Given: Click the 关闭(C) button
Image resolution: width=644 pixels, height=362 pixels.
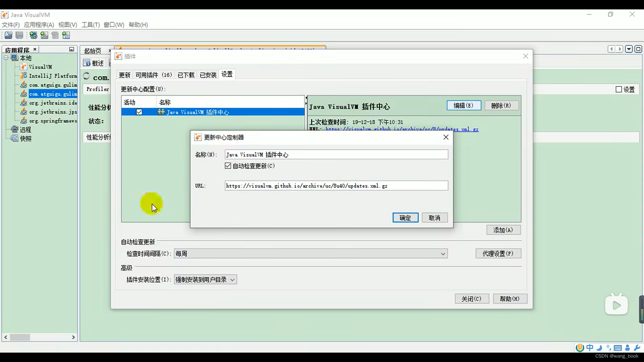Looking at the screenshot, I should [x=472, y=299].
